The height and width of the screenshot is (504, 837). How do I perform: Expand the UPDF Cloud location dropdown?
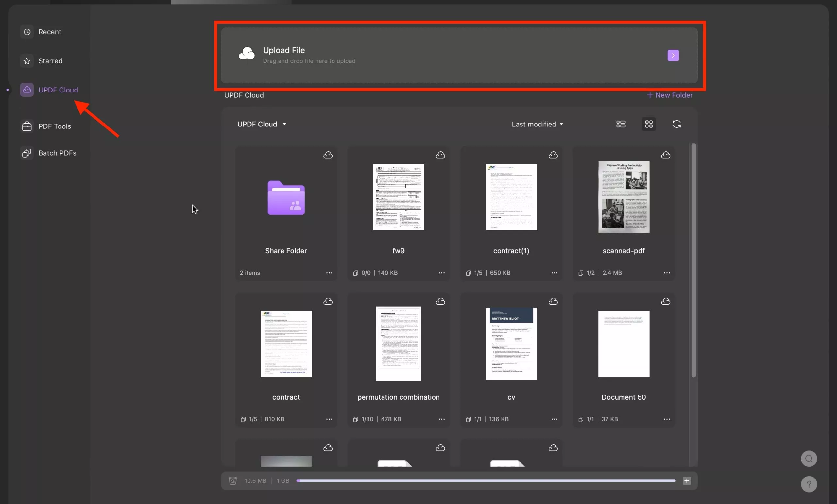262,124
